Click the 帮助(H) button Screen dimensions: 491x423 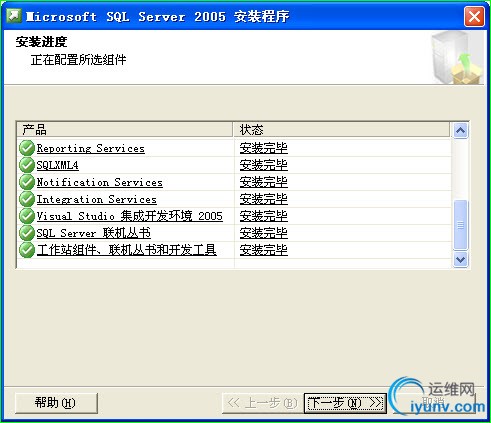56,403
